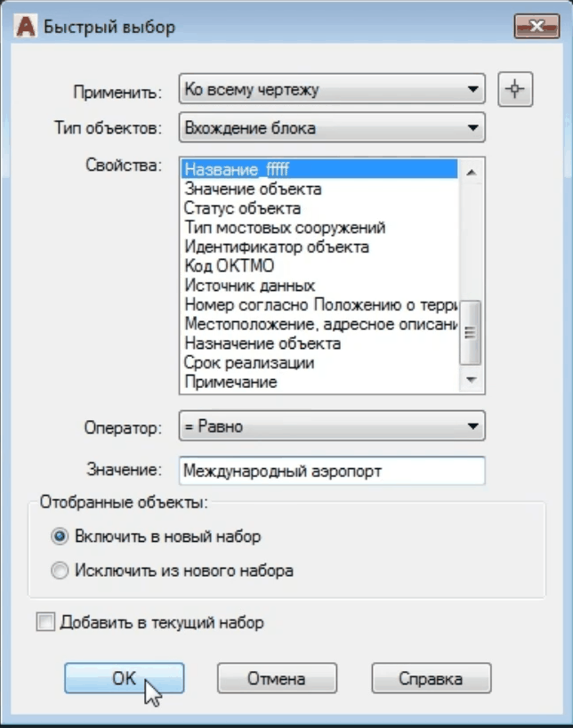Enable the Добавить в текущий набор checkbox

coord(46,623)
